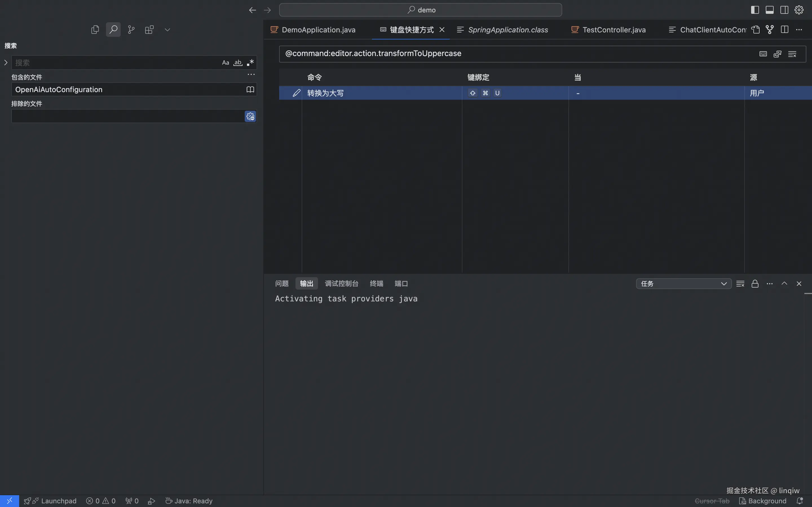Switch to the TestController.java tab

(x=614, y=30)
